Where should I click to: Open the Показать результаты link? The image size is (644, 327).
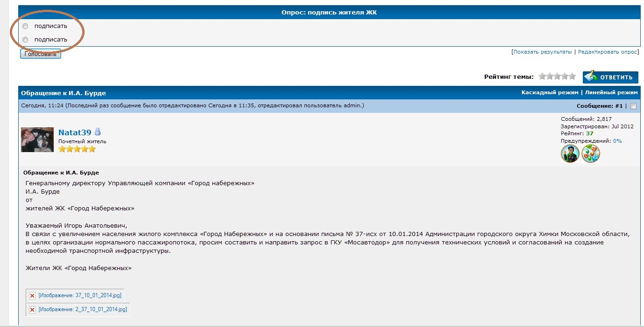tap(542, 52)
